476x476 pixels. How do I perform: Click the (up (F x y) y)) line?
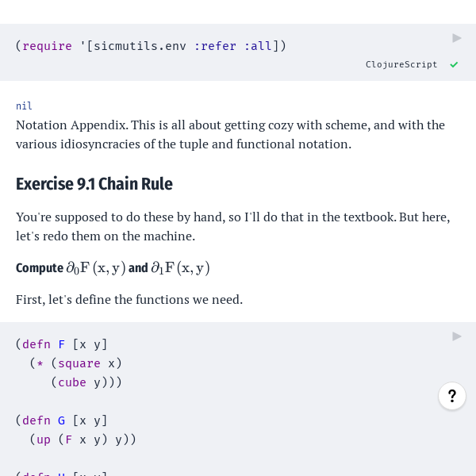[83, 440]
